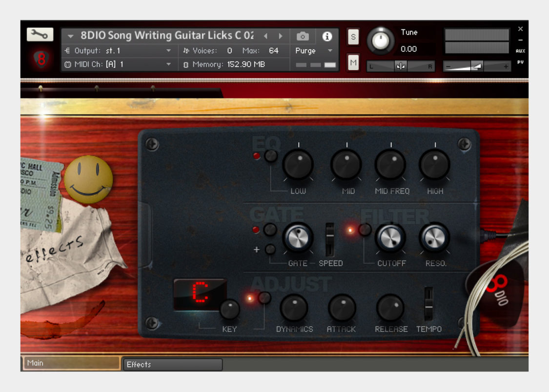
Task: Solo the instrument with the S button
Action: coord(352,37)
